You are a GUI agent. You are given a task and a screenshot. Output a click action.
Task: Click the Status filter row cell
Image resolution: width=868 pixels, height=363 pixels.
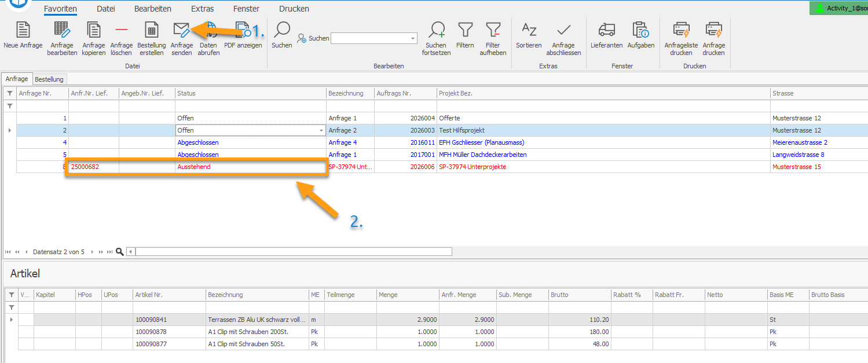(x=250, y=106)
